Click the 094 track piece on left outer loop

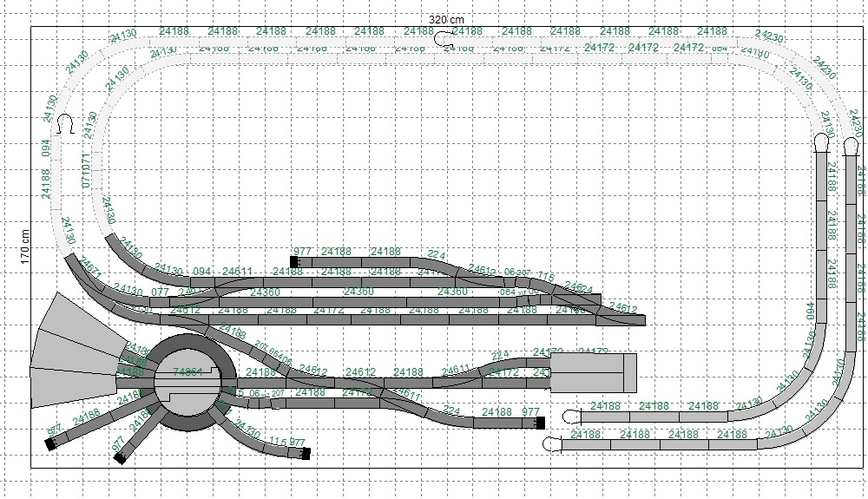coord(46,150)
